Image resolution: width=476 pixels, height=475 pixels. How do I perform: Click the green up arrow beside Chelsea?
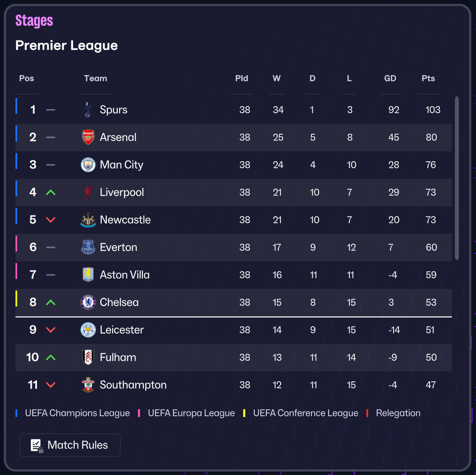[x=51, y=302]
